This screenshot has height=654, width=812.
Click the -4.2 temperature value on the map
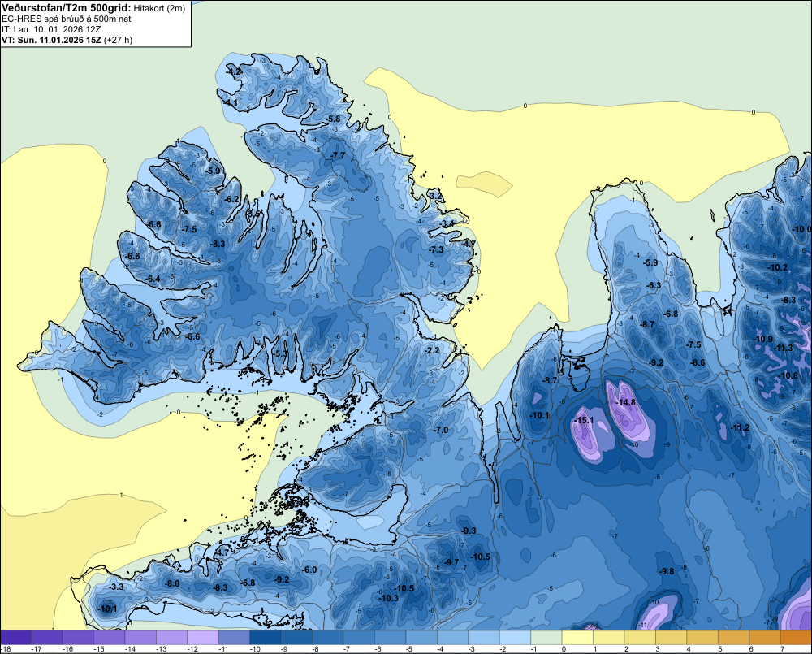(x=234, y=71)
